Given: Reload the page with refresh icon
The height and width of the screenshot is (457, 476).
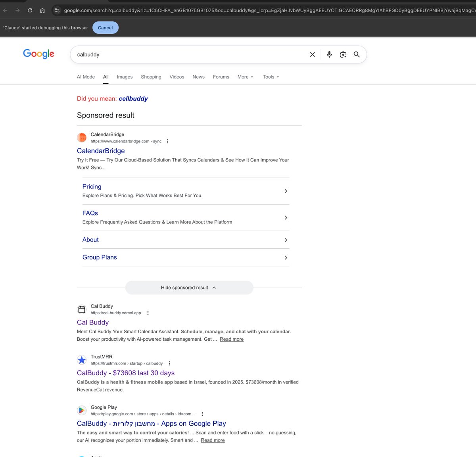Looking at the screenshot, I should pos(30,10).
